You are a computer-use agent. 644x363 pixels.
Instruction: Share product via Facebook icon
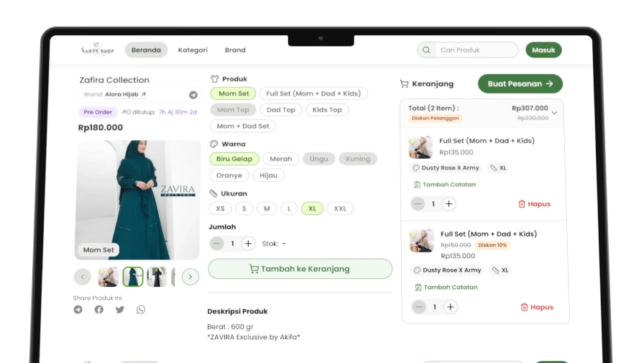click(x=98, y=310)
